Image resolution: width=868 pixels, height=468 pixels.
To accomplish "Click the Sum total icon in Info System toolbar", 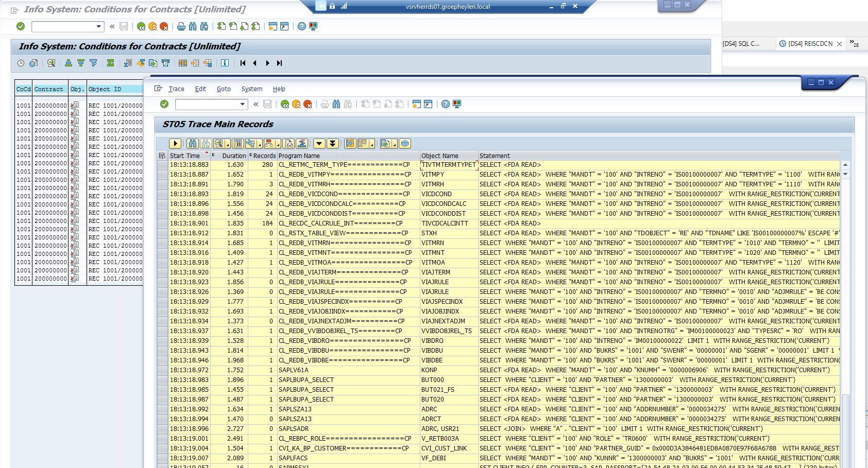I will point(110,63).
